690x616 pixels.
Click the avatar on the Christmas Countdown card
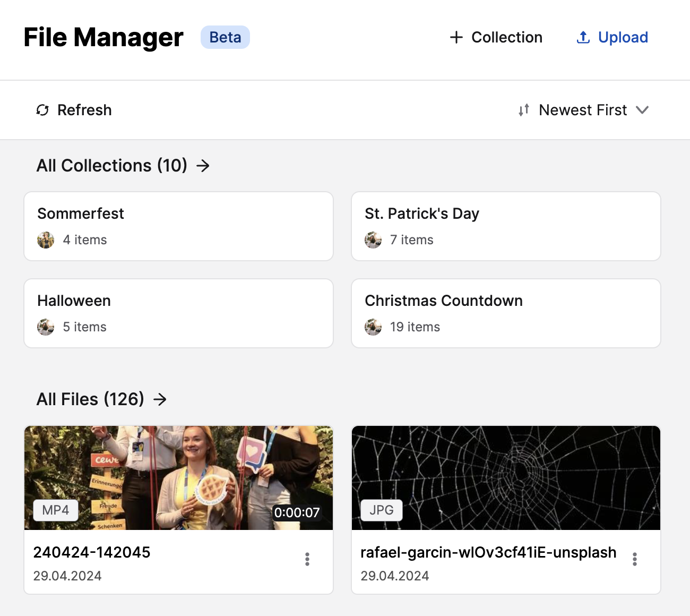pos(373,327)
